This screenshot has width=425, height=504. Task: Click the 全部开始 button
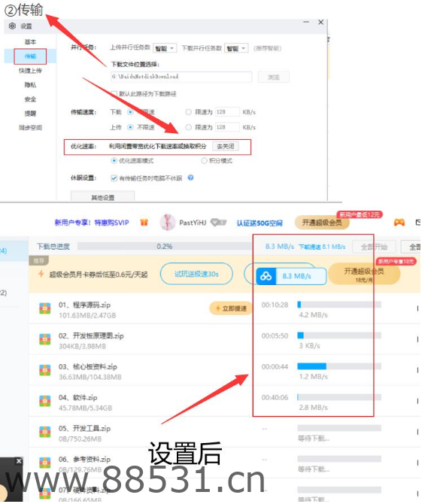click(x=374, y=247)
